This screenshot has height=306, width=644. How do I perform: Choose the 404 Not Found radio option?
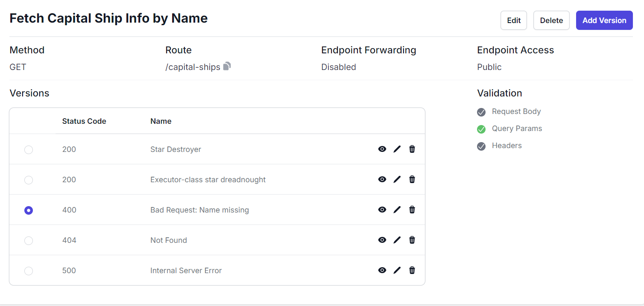pos(29,241)
